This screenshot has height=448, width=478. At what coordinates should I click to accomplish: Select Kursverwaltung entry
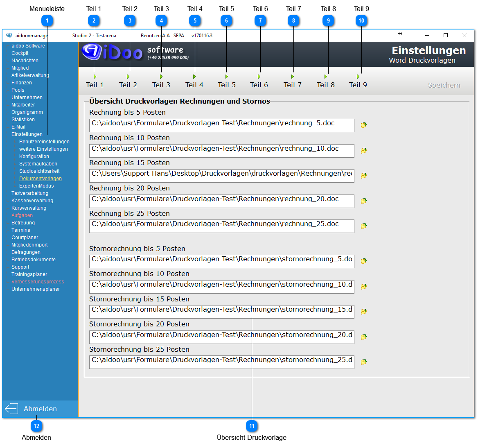[x=29, y=208]
